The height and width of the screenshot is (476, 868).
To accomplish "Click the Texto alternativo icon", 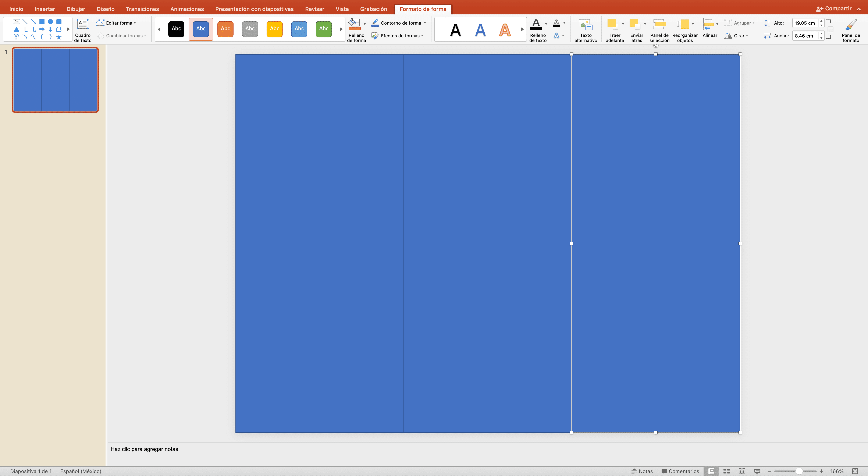I will (x=585, y=25).
